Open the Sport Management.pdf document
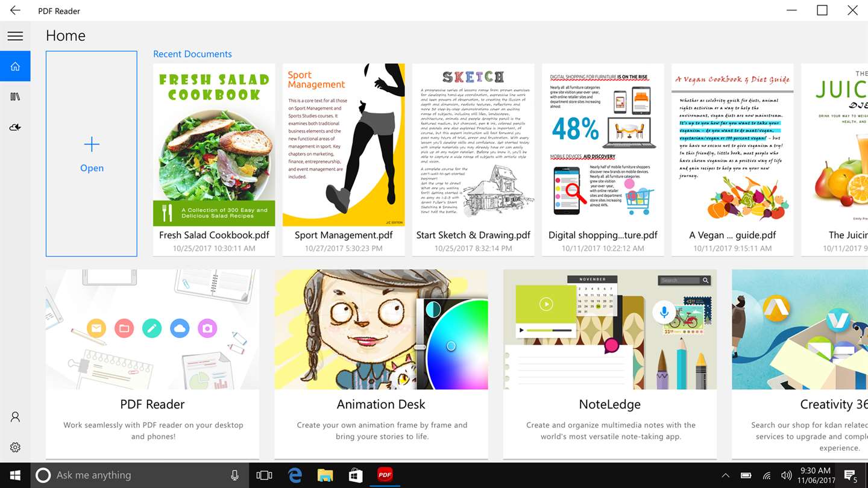 344,160
